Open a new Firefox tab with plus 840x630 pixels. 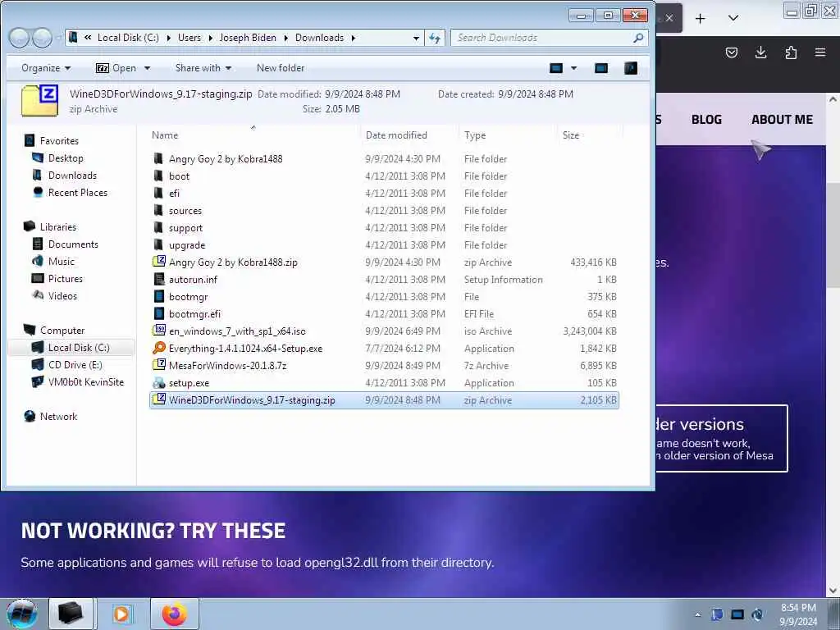pyautogui.click(x=701, y=18)
